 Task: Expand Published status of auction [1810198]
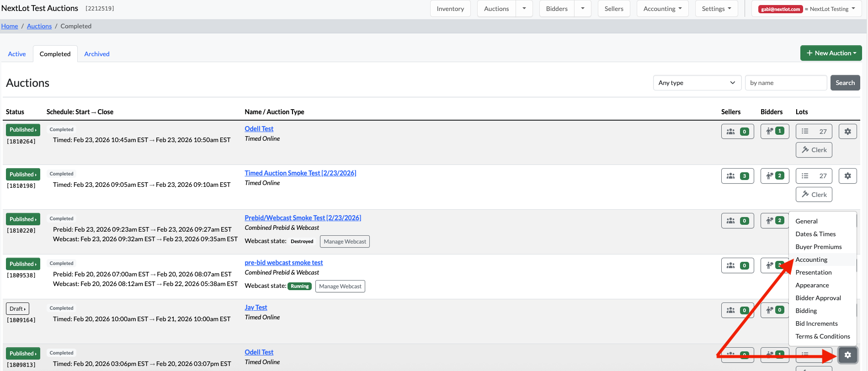[x=23, y=175]
